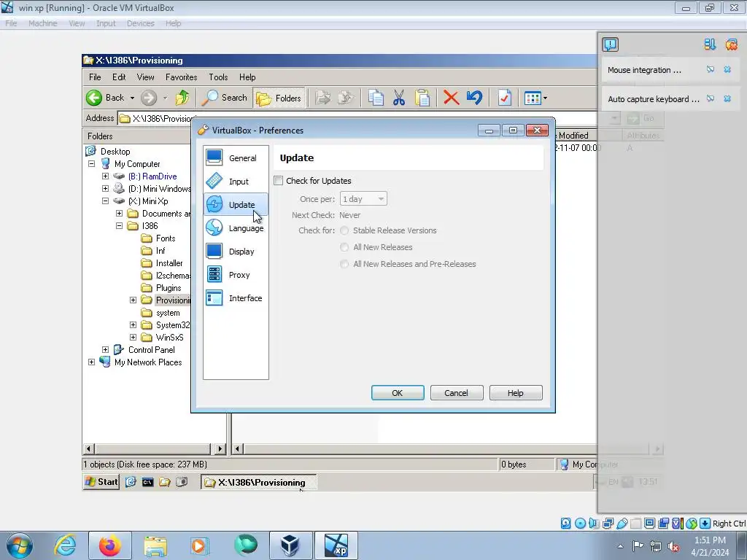Select the Update preferences category

[236, 204]
